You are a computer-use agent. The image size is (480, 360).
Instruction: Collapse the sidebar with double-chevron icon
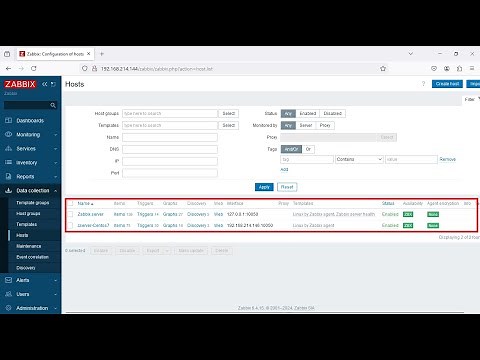pos(45,84)
